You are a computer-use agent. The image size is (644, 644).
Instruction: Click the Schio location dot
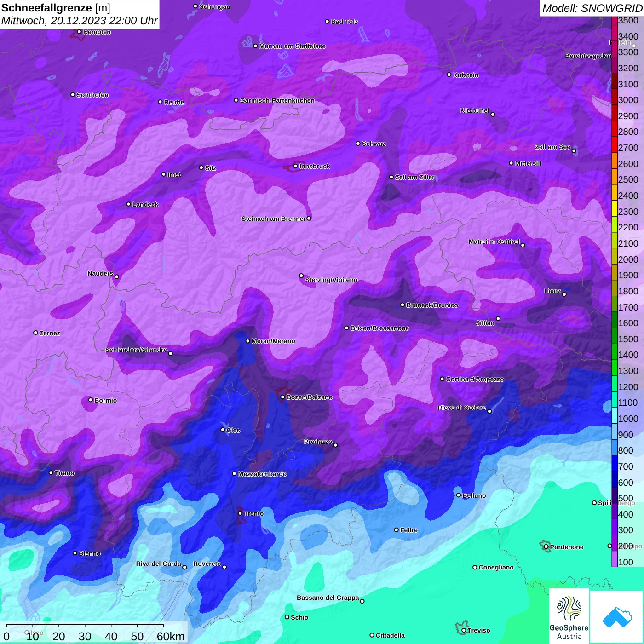pyautogui.click(x=287, y=617)
